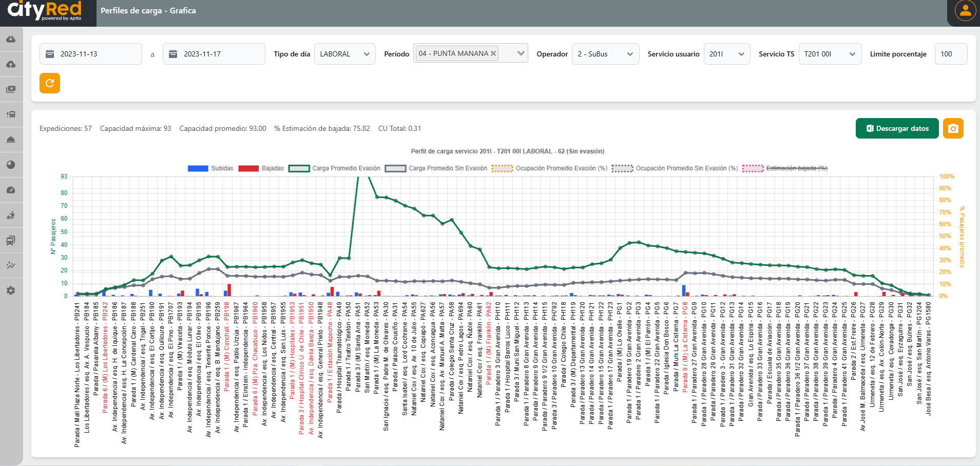Open the bus stop sidebar menu item
Image resolution: width=980 pixels, height=466 pixels.
11,114
